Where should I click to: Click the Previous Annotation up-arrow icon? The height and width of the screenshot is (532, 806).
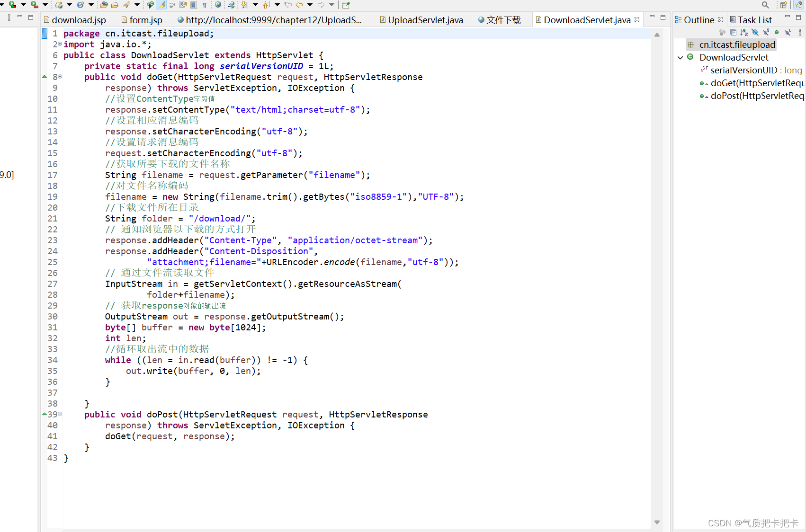[266, 5]
